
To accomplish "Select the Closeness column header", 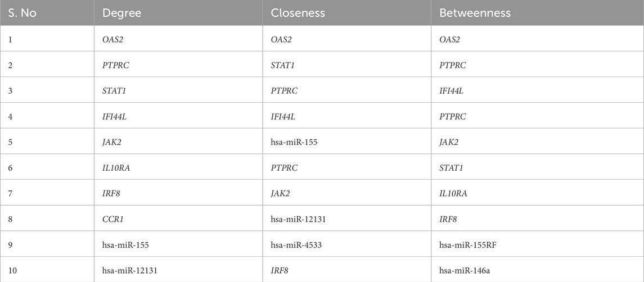I will 296,13.
